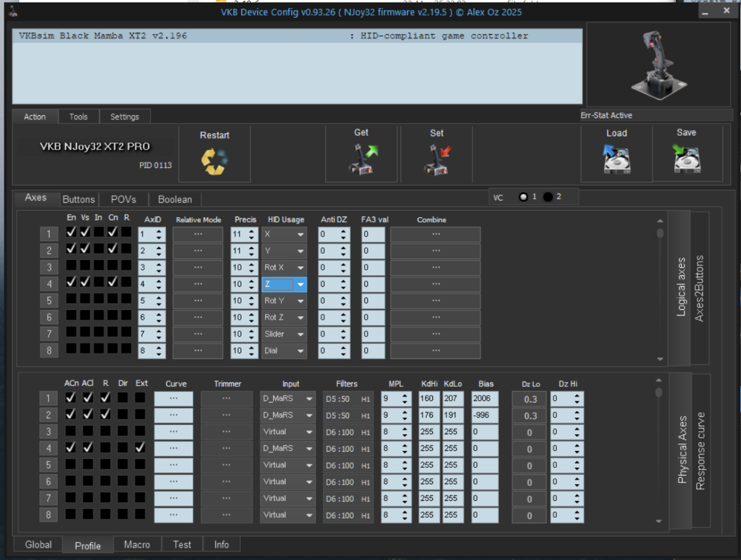Click the application icon in title bar
This screenshot has height=560, width=741.
13,11
